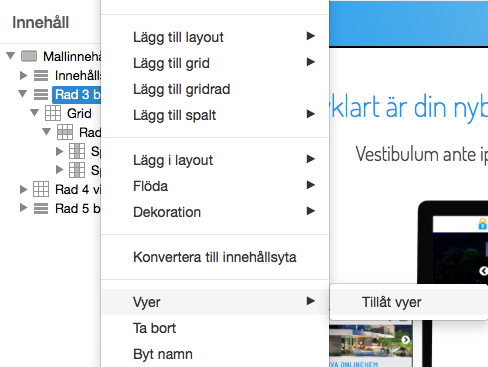Collapse the Rad 3 tree node
Viewport: 488px width, 367px height.
pos(23,94)
